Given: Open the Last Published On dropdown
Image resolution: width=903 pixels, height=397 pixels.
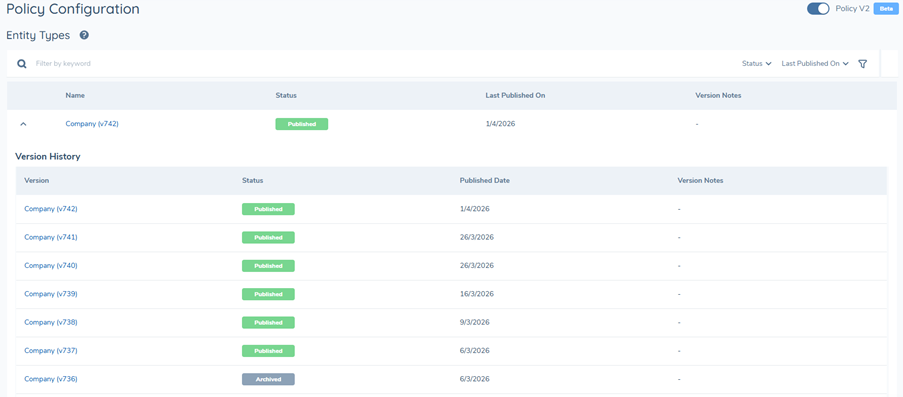Looking at the screenshot, I should point(815,64).
